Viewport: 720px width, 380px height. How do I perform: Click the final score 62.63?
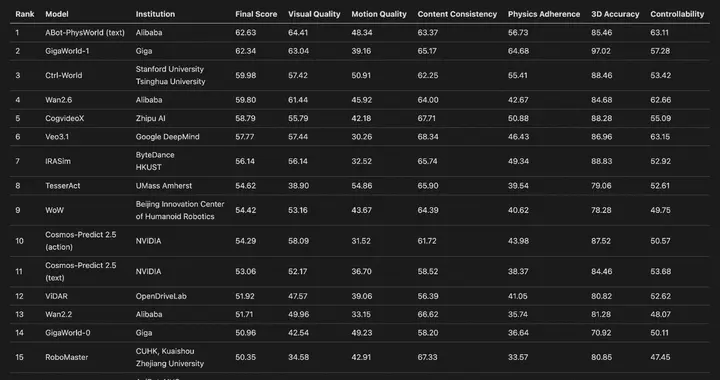point(246,33)
